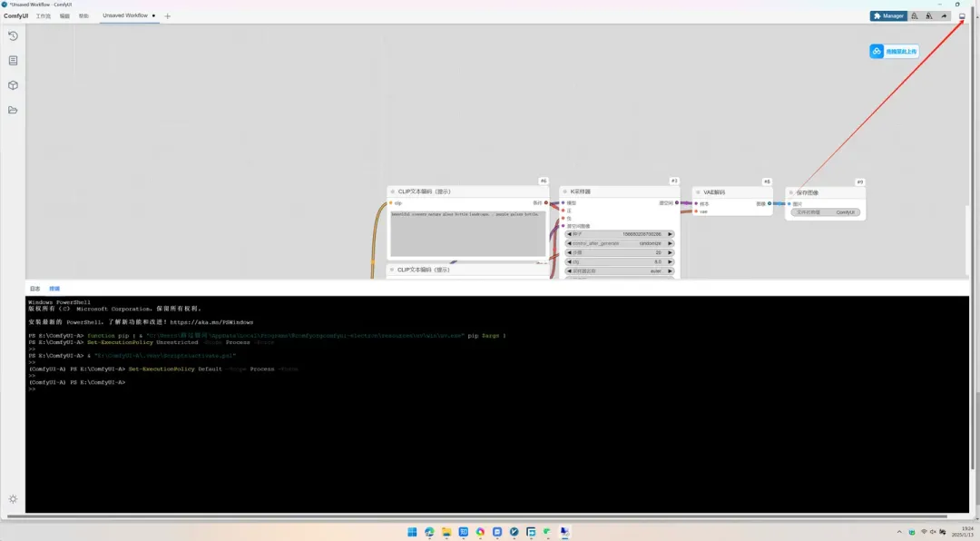The height and width of the screenshot is (541, 980).
Task: Open the Manager button
Action: pyautogui.click(x=888, y=16)
